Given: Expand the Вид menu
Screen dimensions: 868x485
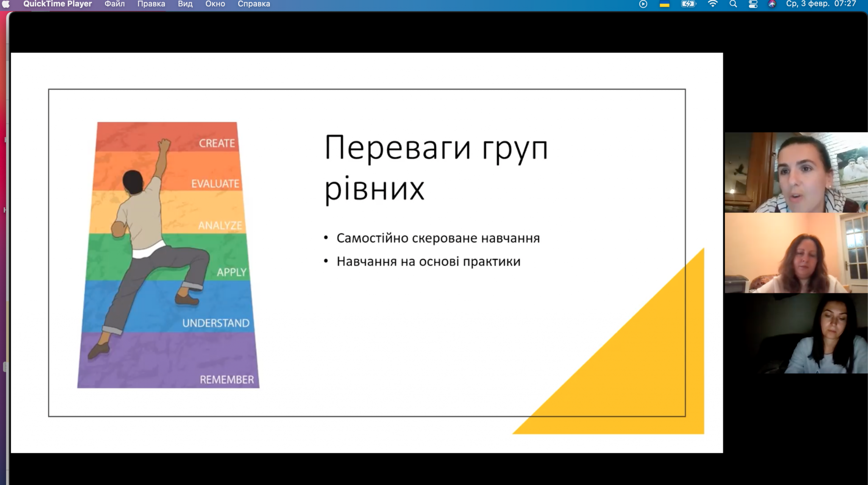Looking at the screenshot, I should [x=185, y=4].
